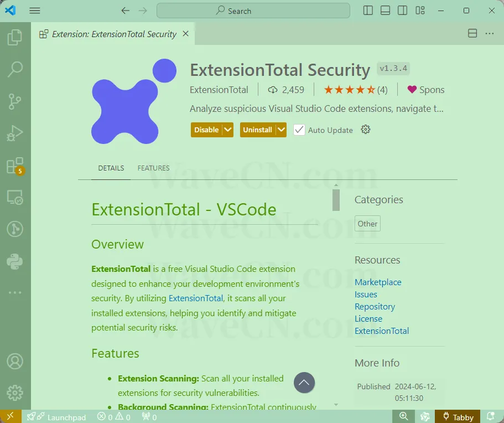
Task: Click the ExtensionTotal extension logo
Action: [x=134, y=101]
